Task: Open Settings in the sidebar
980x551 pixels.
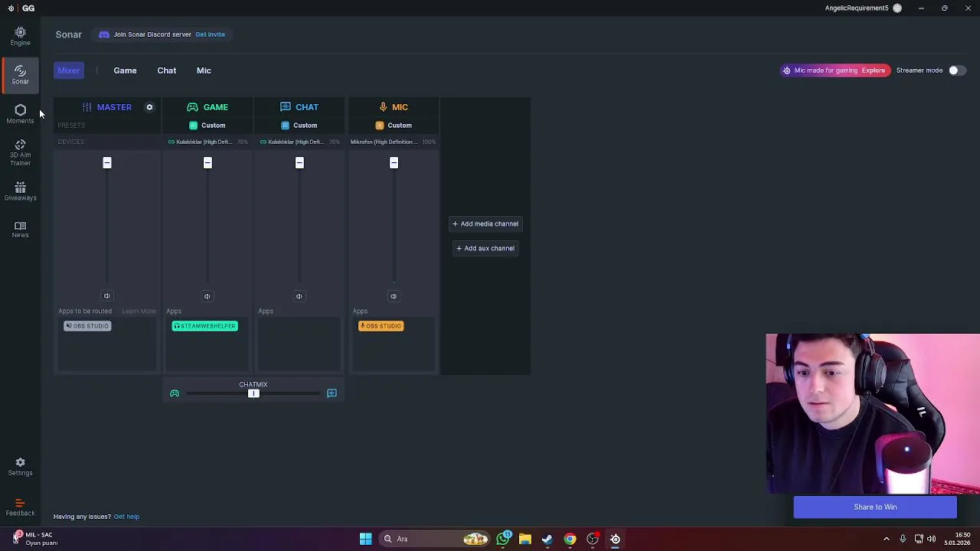Action: pos(20,467)
